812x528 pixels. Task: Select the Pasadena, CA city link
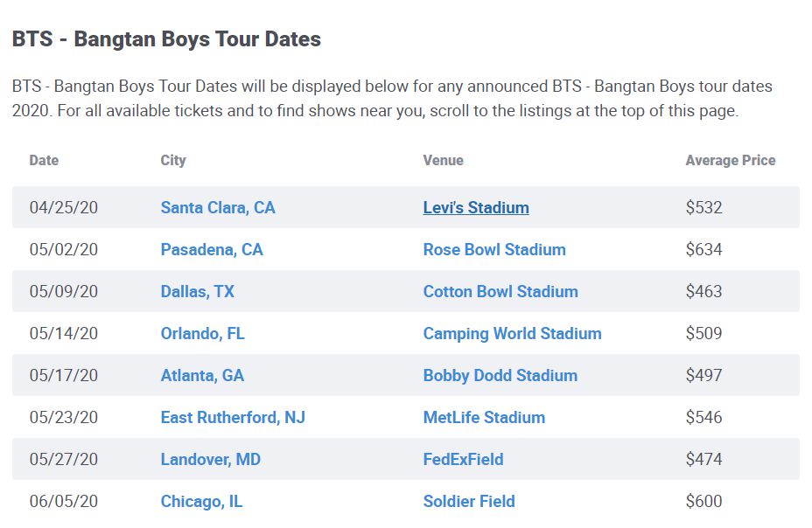click(x=211, y=250)
